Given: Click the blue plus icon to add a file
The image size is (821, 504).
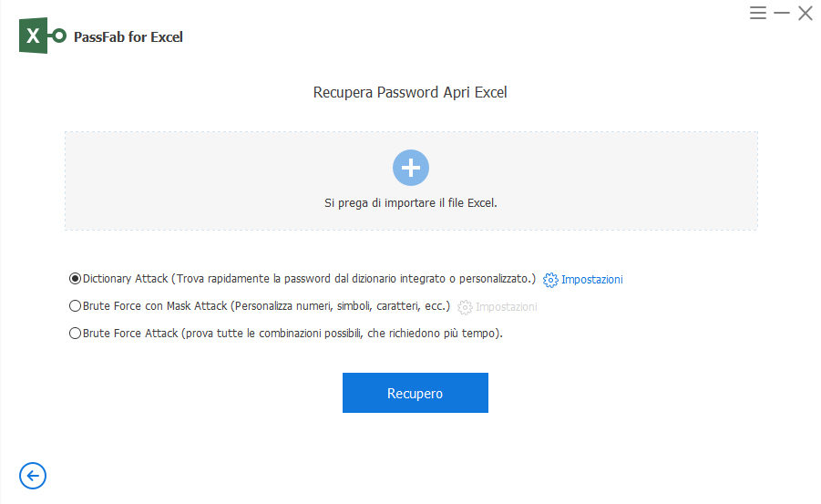Looking at the screenshot, I should pyautogui.click(x=411, y=168).
